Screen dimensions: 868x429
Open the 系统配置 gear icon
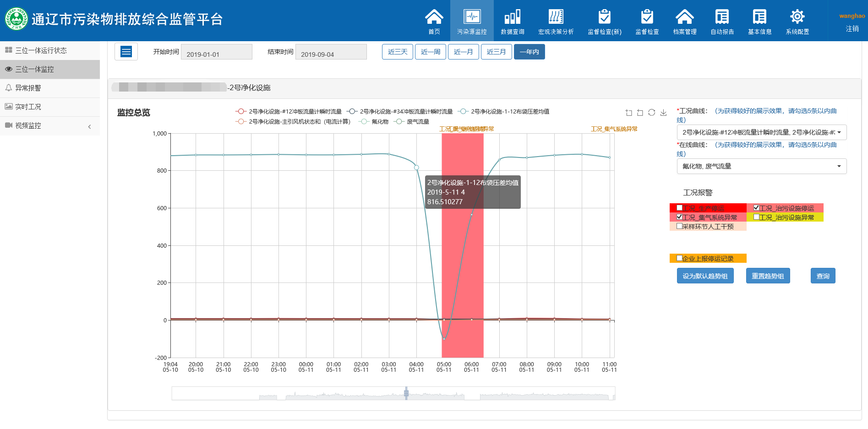pyautogui.click(x=797, y=21)
